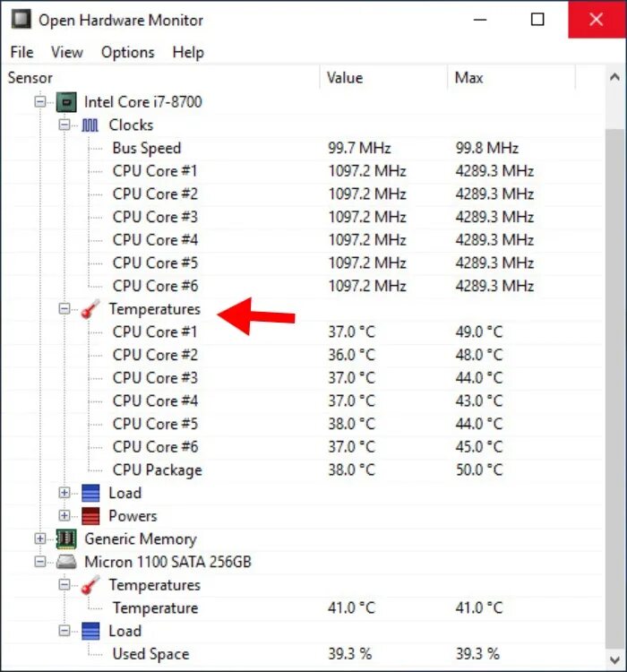This screenshot has height=672, width=627.
Task: Click the Max column header
Action: 511,78
